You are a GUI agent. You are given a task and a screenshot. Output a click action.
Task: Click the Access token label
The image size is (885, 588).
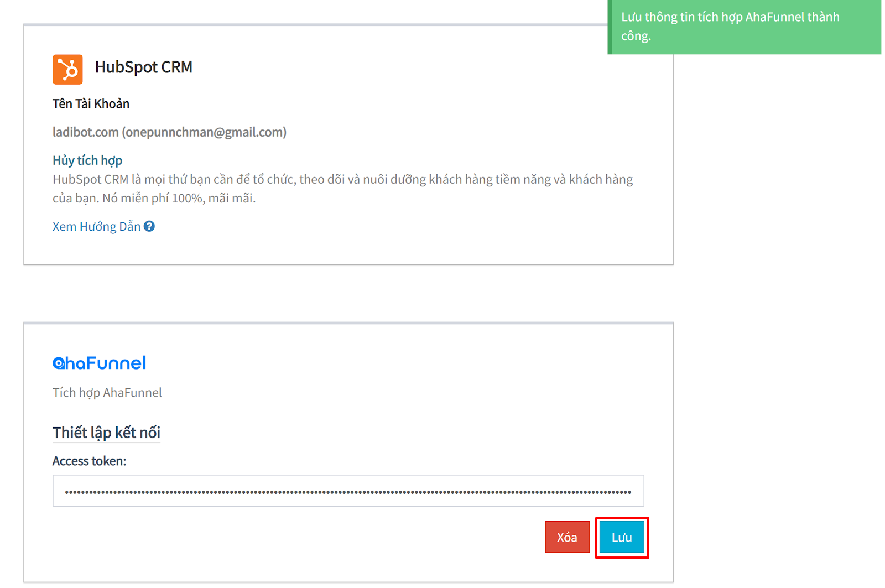click(x=90, y=461)
